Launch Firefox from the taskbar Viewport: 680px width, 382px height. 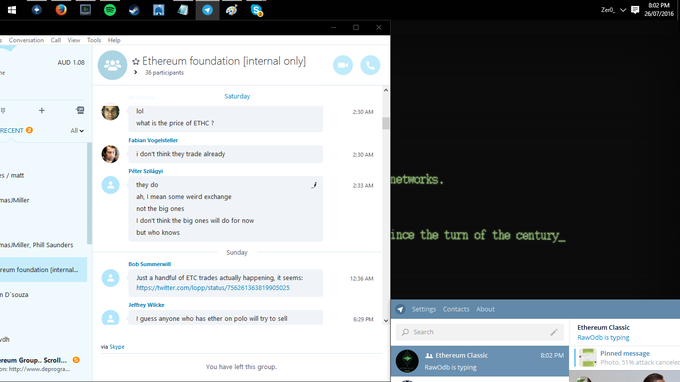tap(61, 10)
